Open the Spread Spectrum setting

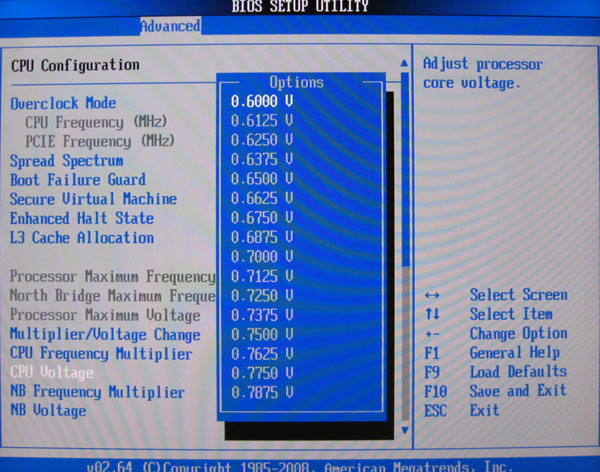[x=67, y=161]
